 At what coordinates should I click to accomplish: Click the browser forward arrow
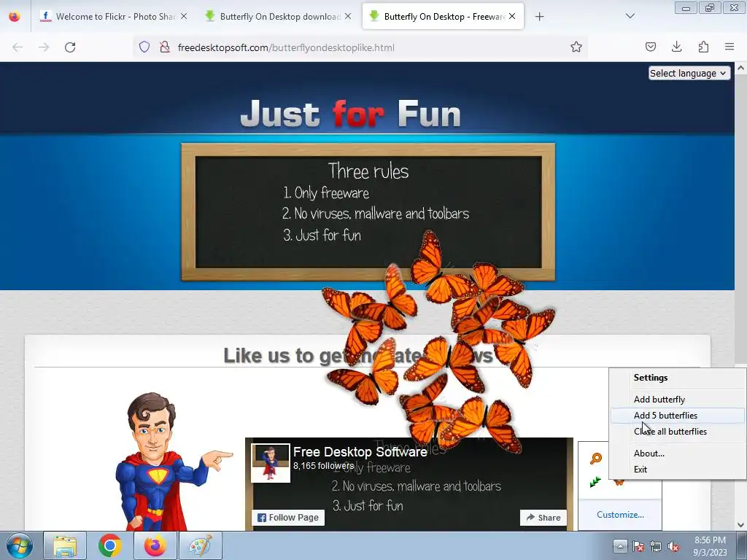click(44, 47)
